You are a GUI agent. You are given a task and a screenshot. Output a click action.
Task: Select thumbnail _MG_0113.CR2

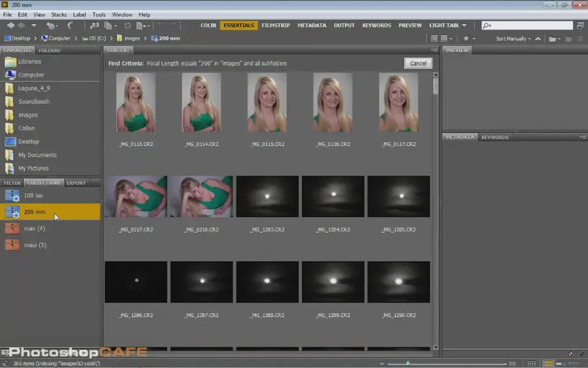click(x=136, y=102)
